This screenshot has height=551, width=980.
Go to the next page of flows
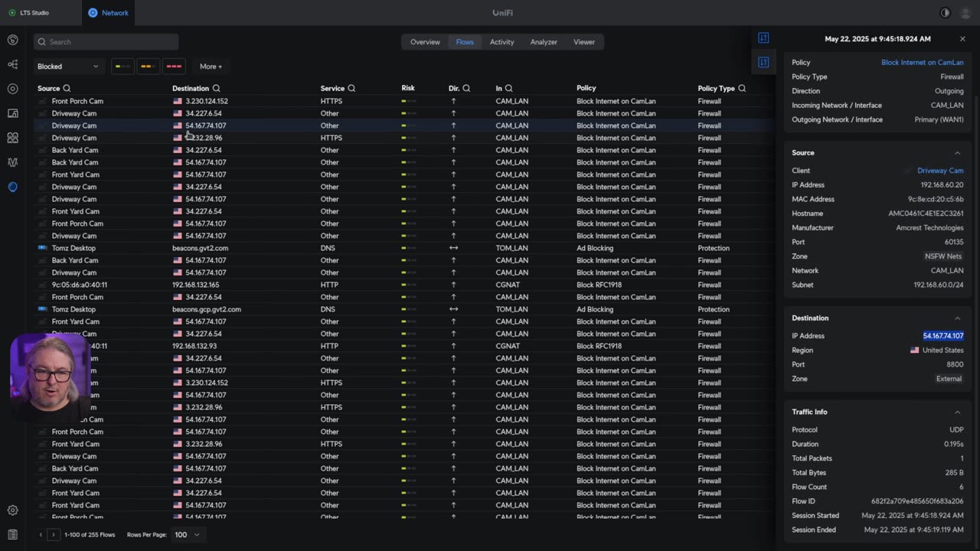[53, 535]
